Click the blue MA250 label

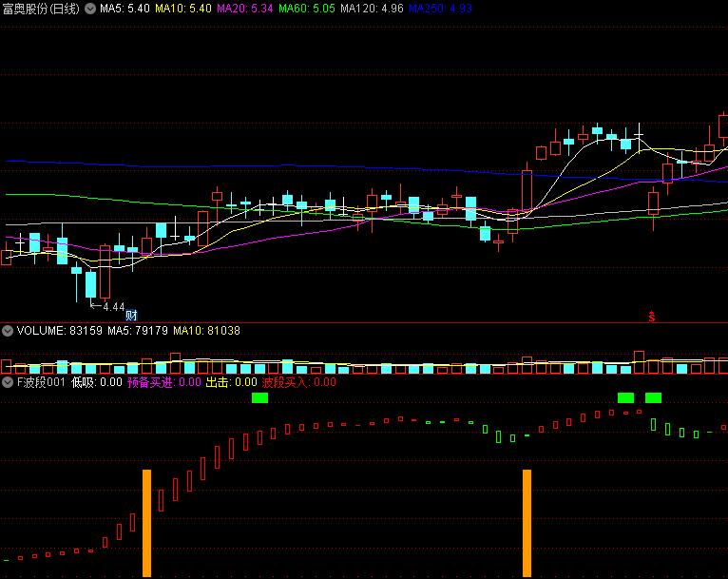[x=440, y=9]
